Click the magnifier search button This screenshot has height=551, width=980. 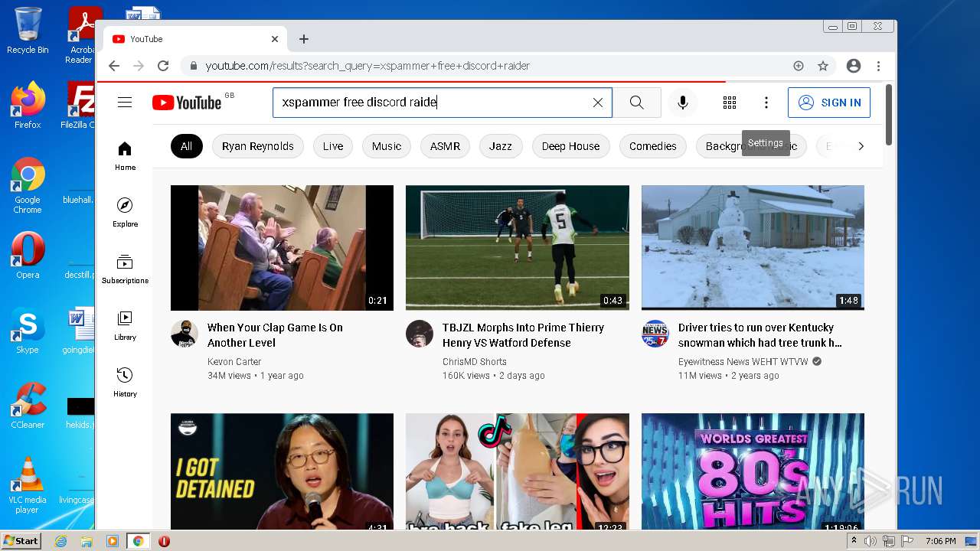click(x=637, y=103)
